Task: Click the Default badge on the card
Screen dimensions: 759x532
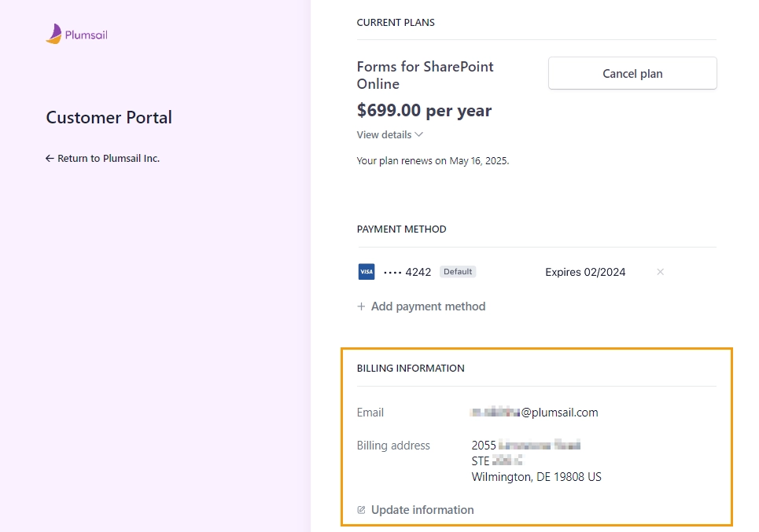Action: (458, 272)
